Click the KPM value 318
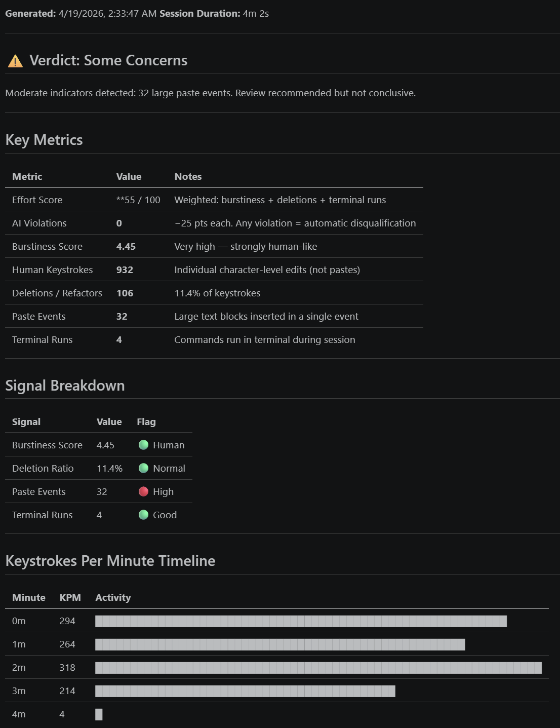Viewport: 560px width, 728px height. point(67,667)
